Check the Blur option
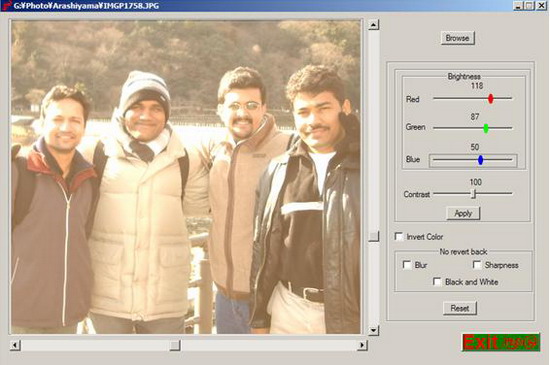The width and height of the screenshot is (550, 365). pos(407,265)
